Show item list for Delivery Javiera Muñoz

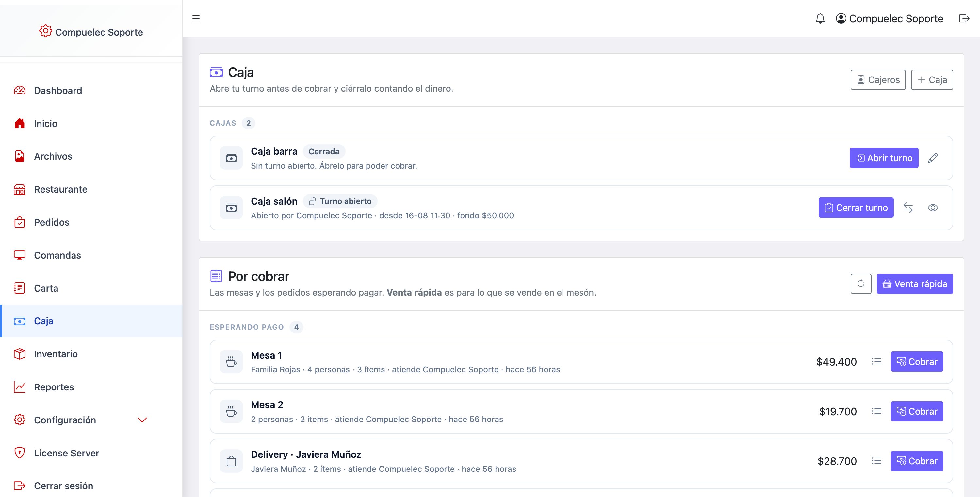coord(876,461)
